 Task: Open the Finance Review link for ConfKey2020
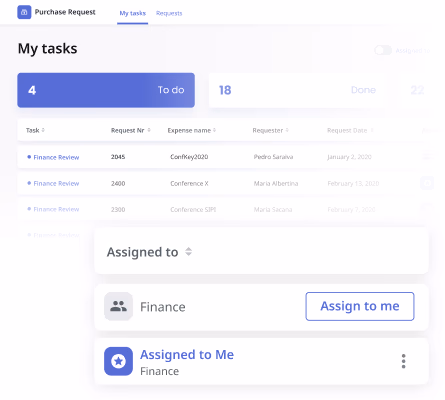(x=56, y=157)
